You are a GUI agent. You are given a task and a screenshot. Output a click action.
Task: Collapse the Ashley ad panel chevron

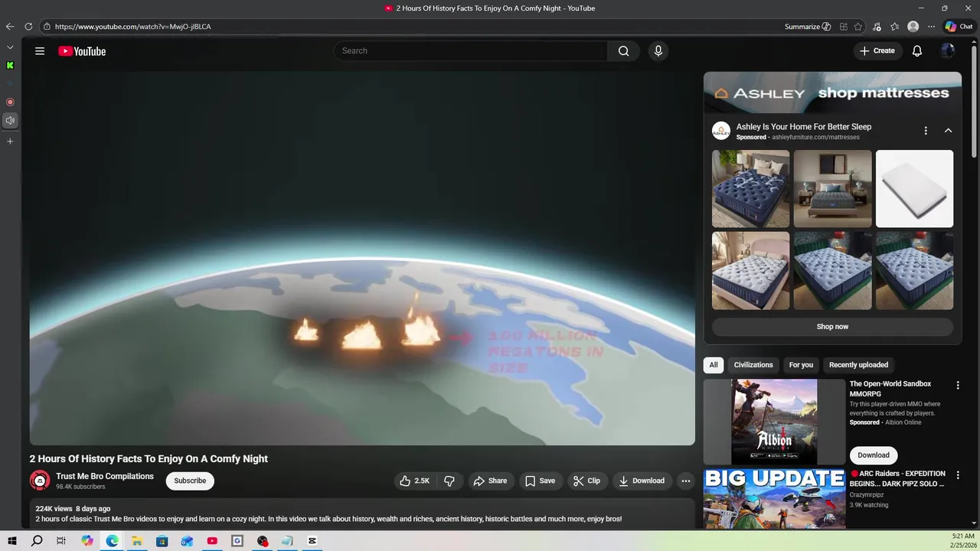tap(948, 131)
